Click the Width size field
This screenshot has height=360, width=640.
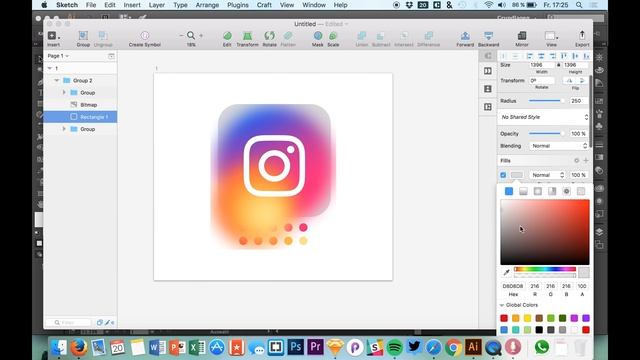[x=541, y=65]
